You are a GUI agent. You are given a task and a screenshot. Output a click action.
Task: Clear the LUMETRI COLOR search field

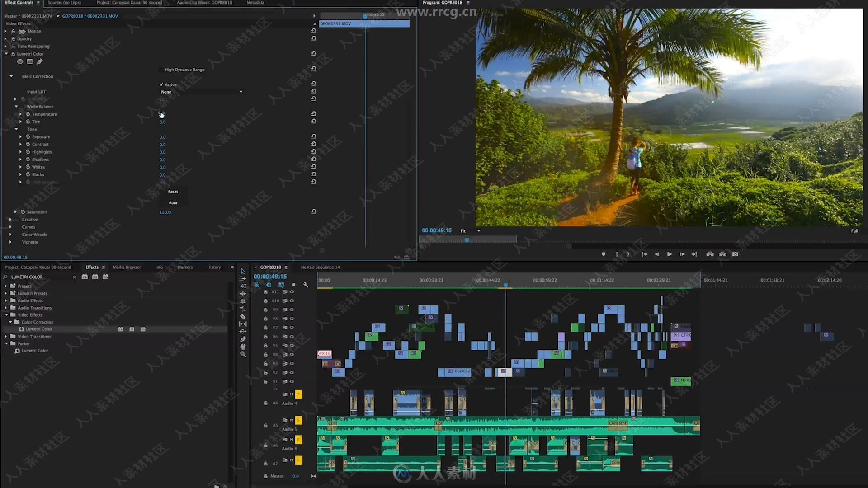tap(75, 277)
